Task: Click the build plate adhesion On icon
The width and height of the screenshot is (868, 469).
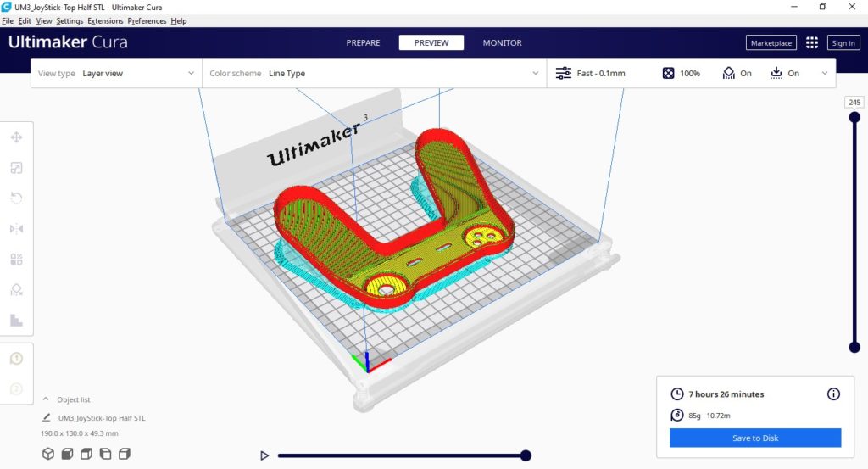Action: (x=776, y=73)
